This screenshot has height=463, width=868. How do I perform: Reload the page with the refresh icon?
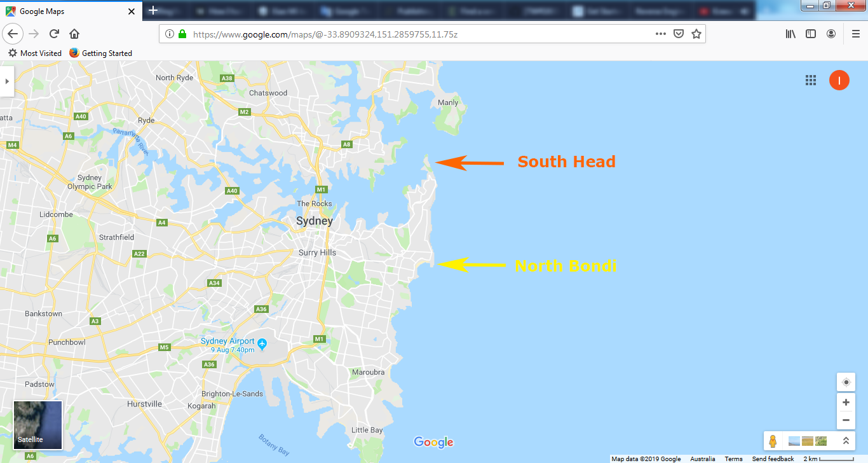coord(54,34)
